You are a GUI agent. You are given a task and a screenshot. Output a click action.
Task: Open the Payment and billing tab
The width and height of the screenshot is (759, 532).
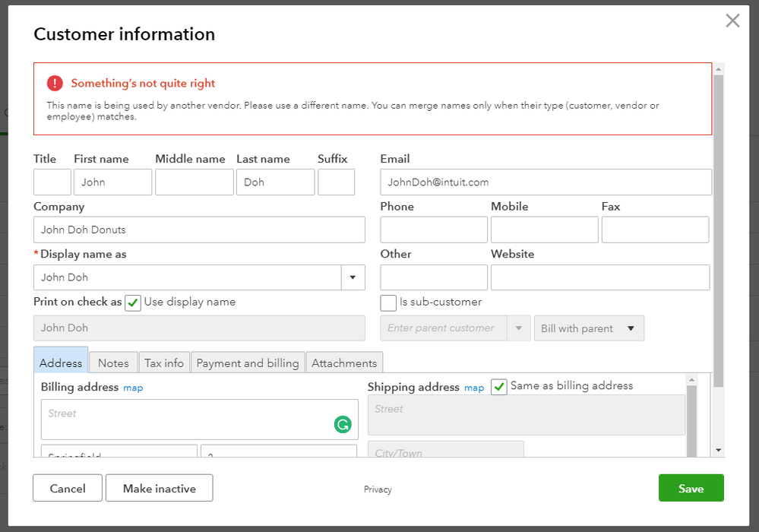248,363
